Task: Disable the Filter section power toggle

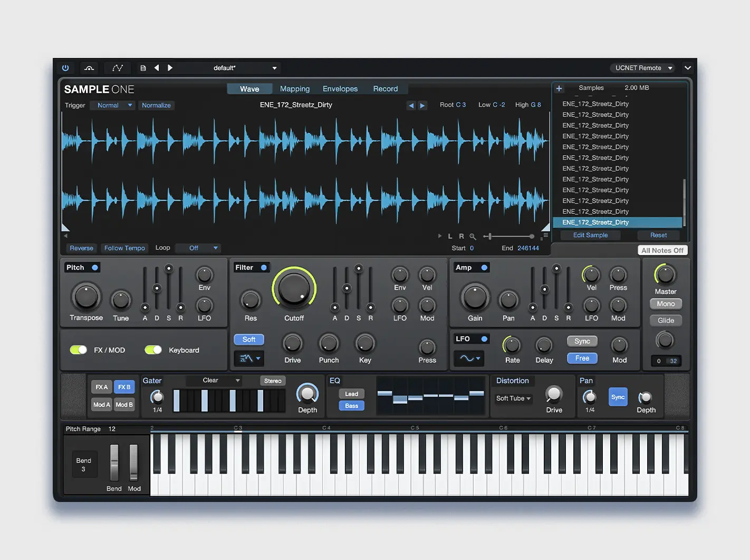Action: 264,268
